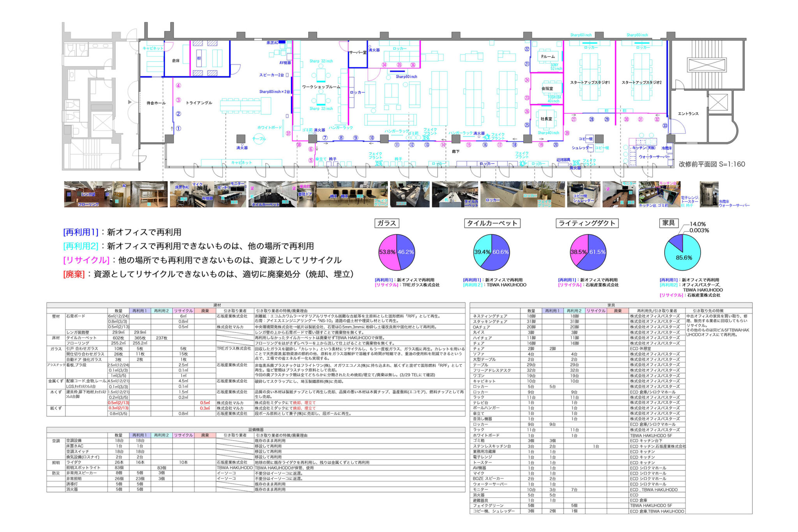The image size is (798, 532).
Task: Select the 待合ホール room label
Action: pyautogui.click(x=156, y=103)
